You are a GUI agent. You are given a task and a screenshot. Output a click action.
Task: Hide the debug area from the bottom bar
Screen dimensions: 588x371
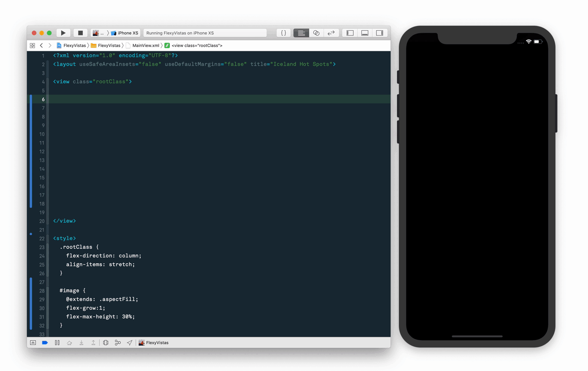pyautogui.click(x=33, y=343)
